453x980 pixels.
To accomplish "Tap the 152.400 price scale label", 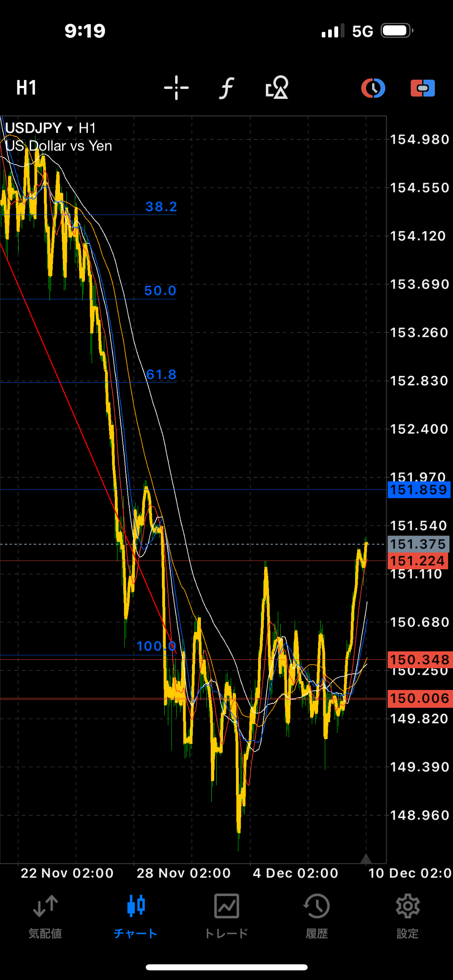I will point(420,429).
